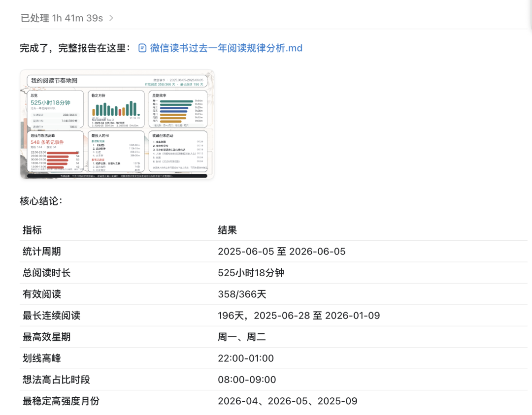The width and height of the screenshot is (532, 415).
Task: Click the value 2026-04、2026-05、2025-09
Action: coord(288,401)
